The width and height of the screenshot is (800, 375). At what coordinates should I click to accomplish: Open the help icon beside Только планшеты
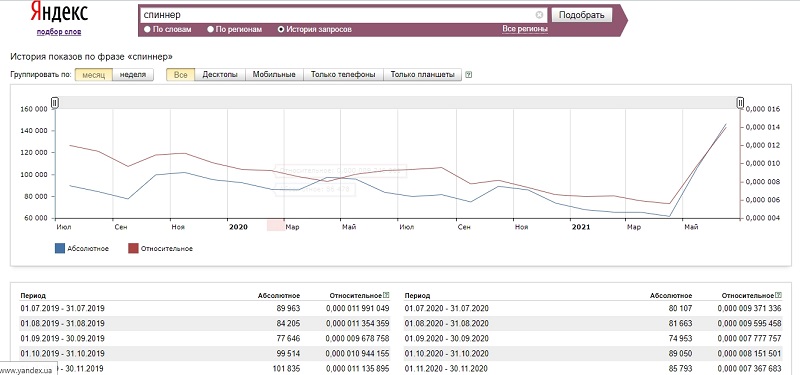pos(469,74)
